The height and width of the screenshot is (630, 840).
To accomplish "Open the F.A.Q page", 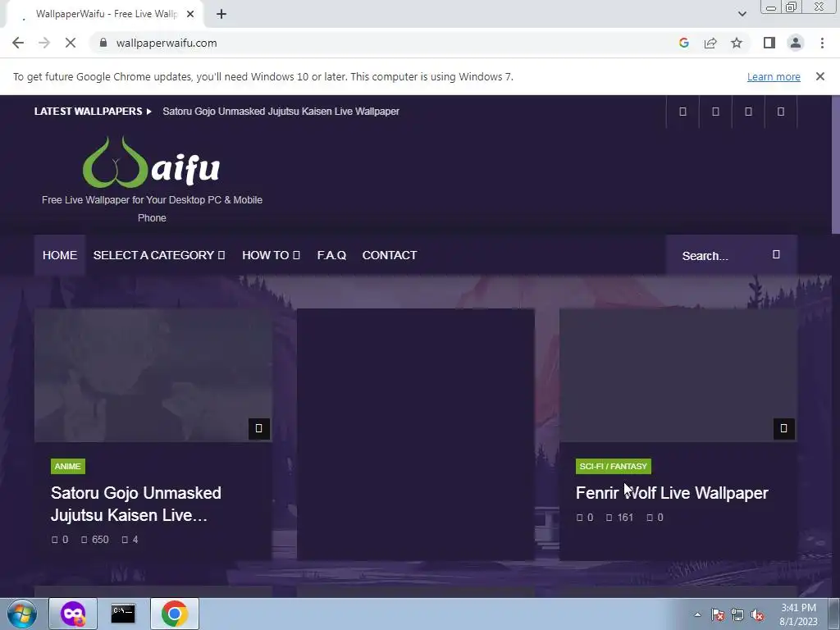I will [331, 255].
